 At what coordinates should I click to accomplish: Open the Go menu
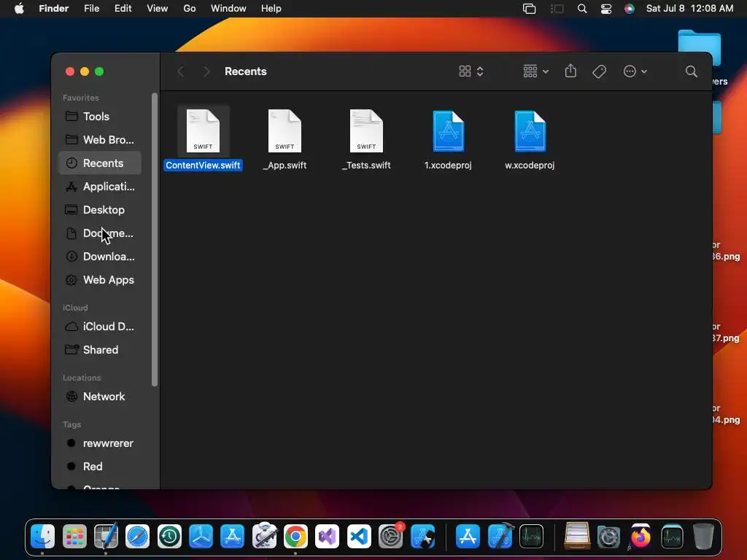[x=190, y=8]
